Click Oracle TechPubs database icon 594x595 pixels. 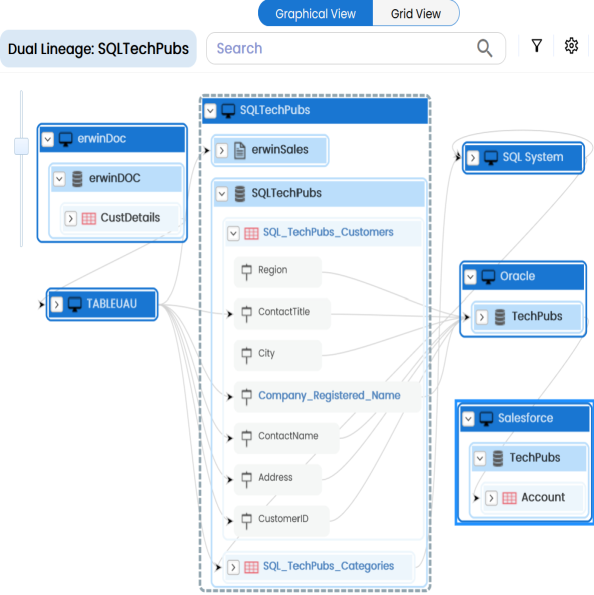(500, 317)
